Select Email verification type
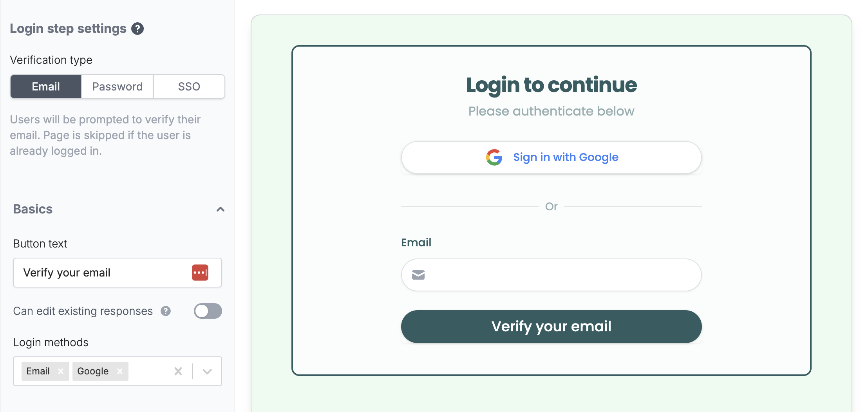 (46, 87)
